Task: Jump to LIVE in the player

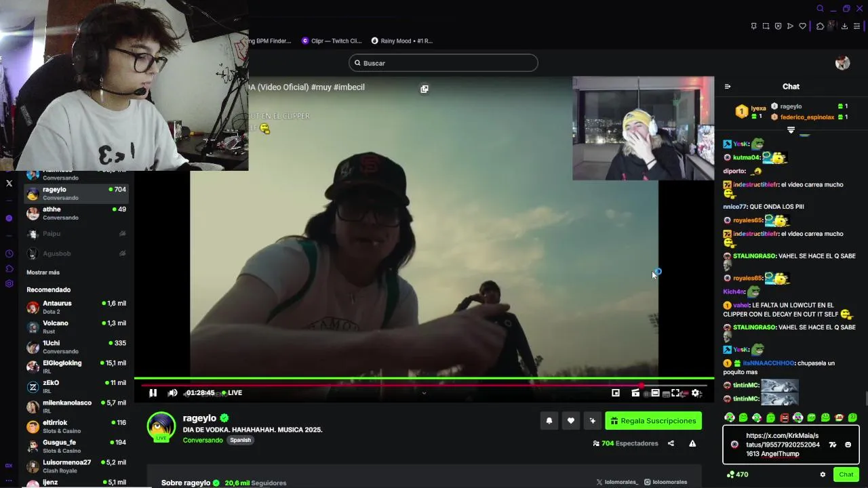Action: click(232, 393)
